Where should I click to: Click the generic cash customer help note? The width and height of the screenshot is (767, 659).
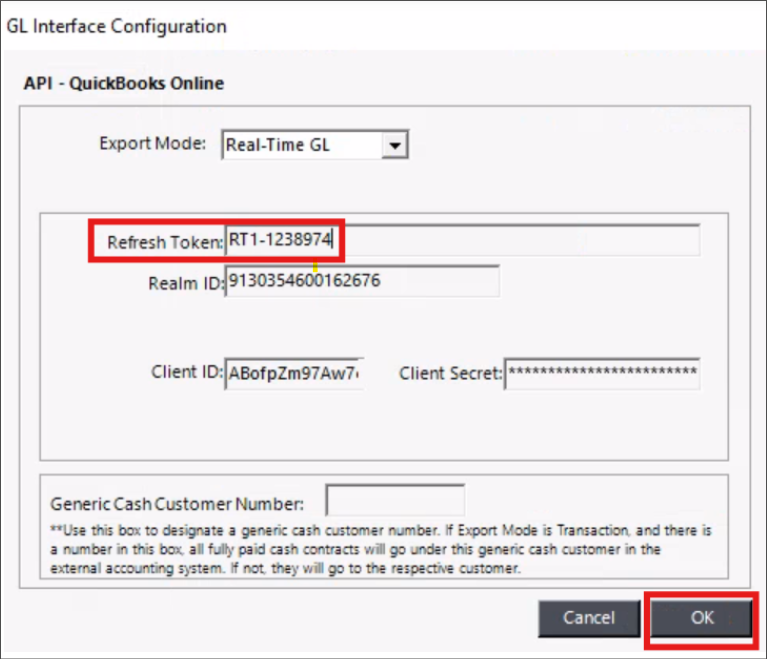click(380, 546)
